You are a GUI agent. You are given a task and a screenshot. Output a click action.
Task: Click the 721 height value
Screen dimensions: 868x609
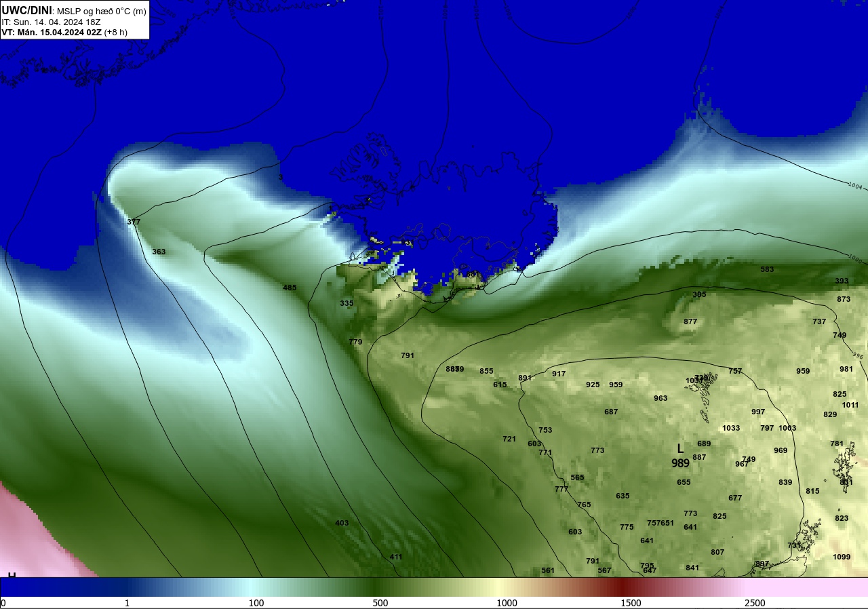click(x=509, y=439)
